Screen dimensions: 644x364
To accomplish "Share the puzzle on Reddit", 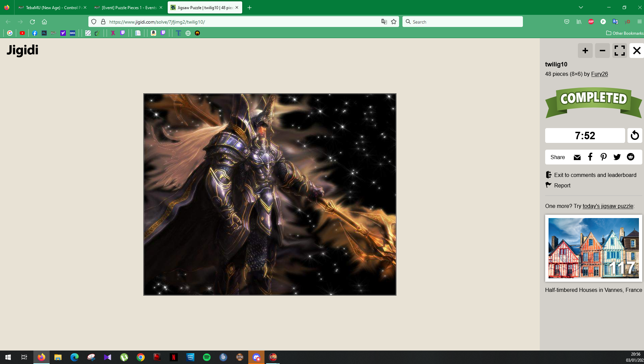I will (x=631, y=157).
